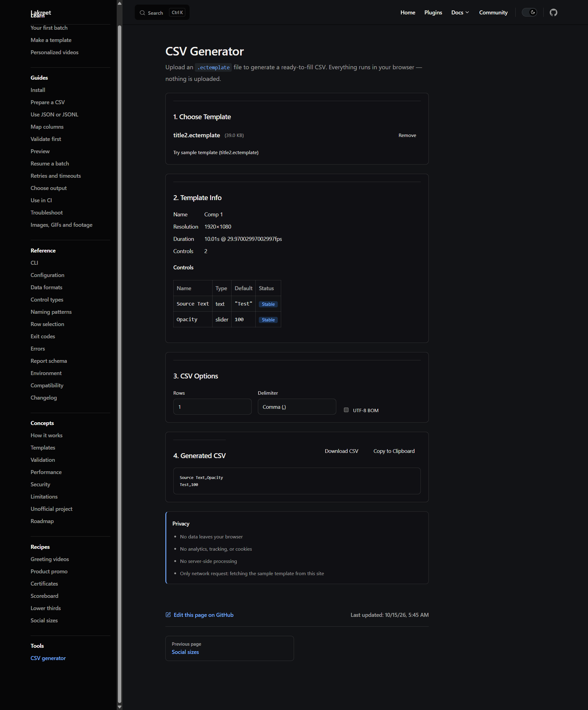
Task: Click sidebar scrollbar down arrow
Action: 119,707
